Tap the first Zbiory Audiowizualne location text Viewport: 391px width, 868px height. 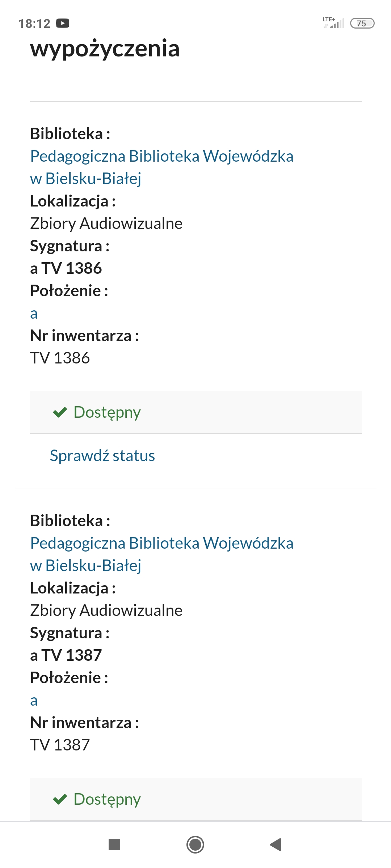pos(106,224)
